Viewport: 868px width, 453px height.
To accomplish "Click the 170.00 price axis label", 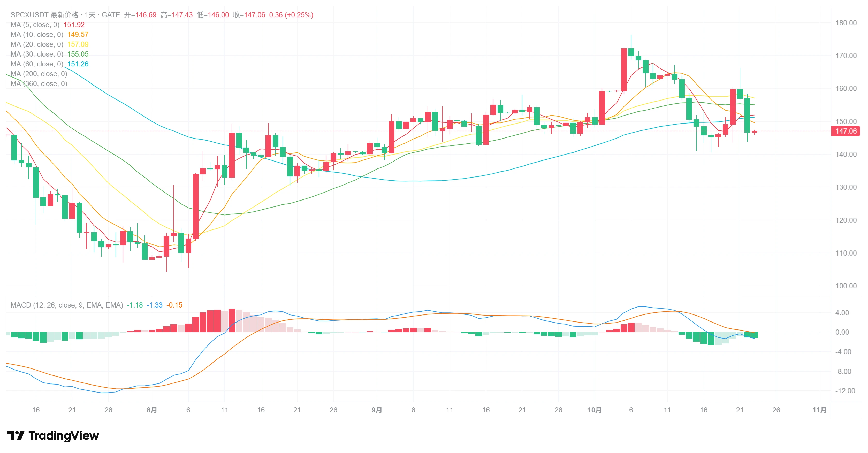I will pyautogui.click(x=846, y=56).
